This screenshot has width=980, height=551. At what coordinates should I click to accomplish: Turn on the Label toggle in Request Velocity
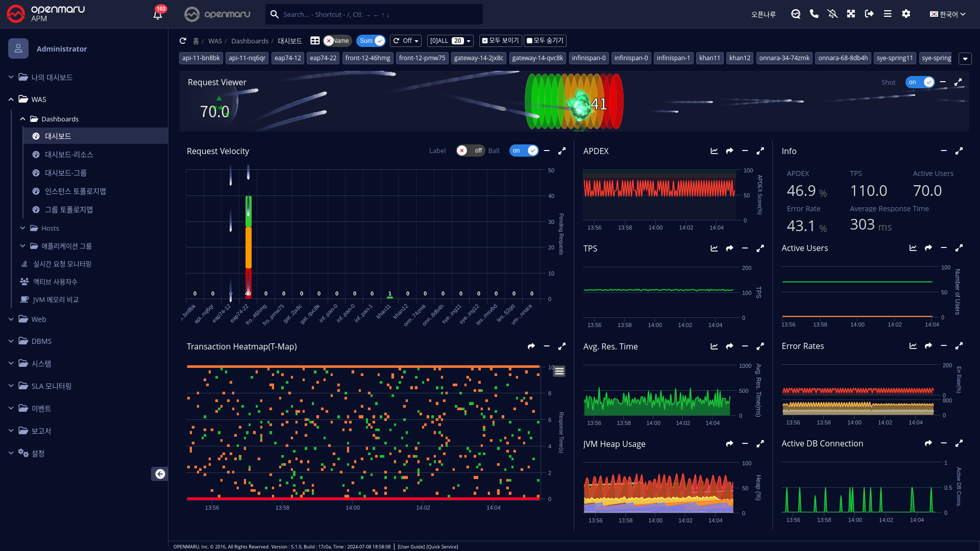tap(470, 151)
